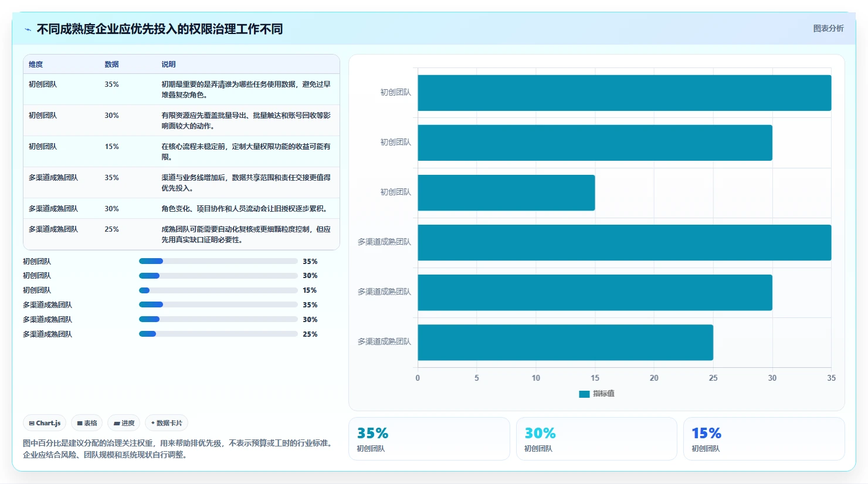
Task: Click the 多渠道成熟团队 chart bar reaching 25
Action: pyautogui.click(x=565, y=342)
